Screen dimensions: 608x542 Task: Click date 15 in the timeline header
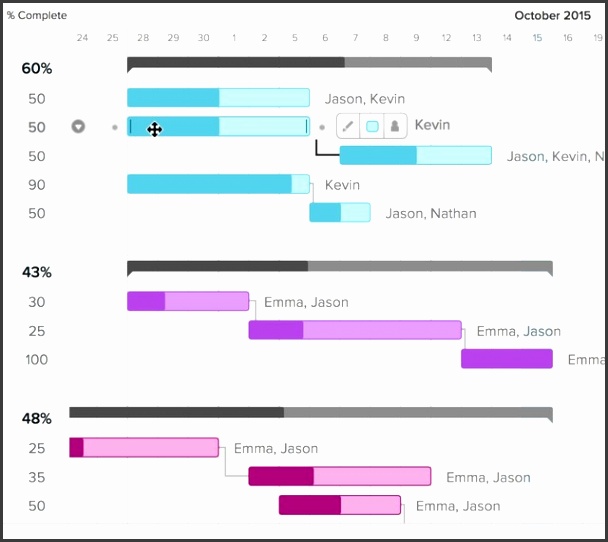(x=537, y=38)
